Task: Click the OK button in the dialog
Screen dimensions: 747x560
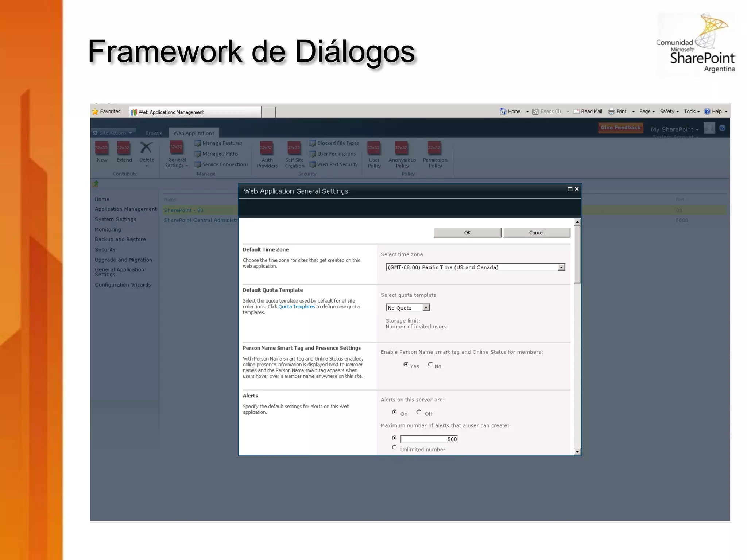Action: click(x=467, y=233)
